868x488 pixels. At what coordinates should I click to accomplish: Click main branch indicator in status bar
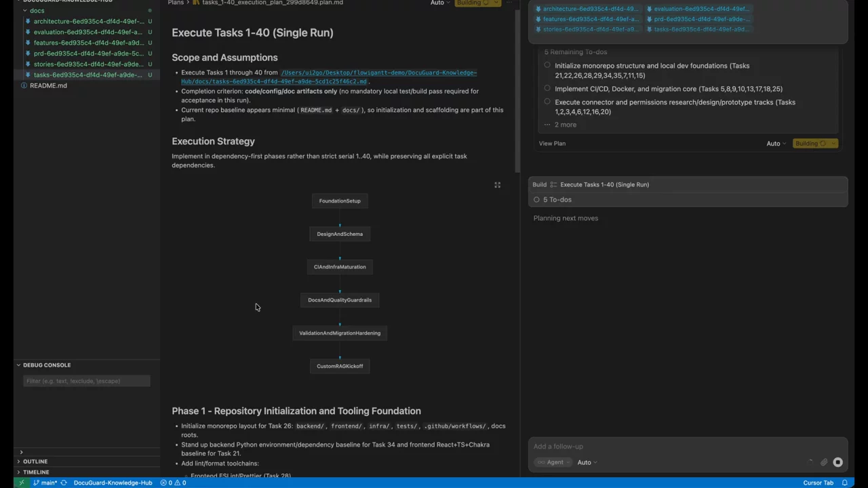click(45, 483)
